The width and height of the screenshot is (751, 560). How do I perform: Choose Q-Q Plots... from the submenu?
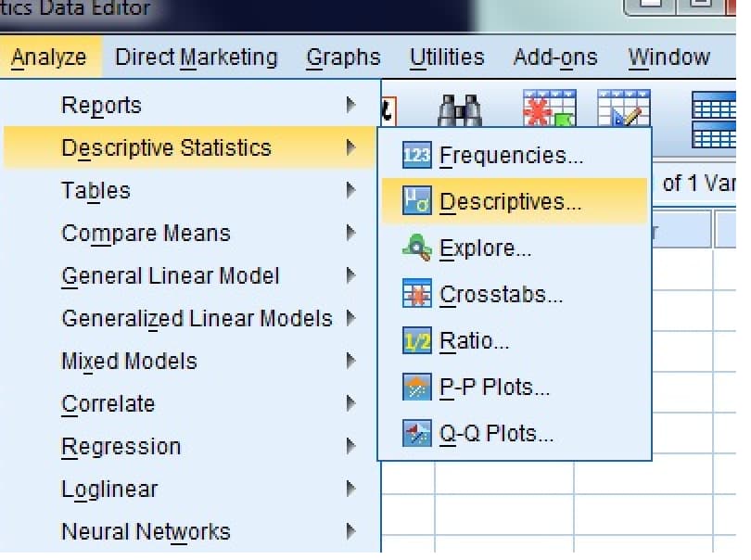515,433
